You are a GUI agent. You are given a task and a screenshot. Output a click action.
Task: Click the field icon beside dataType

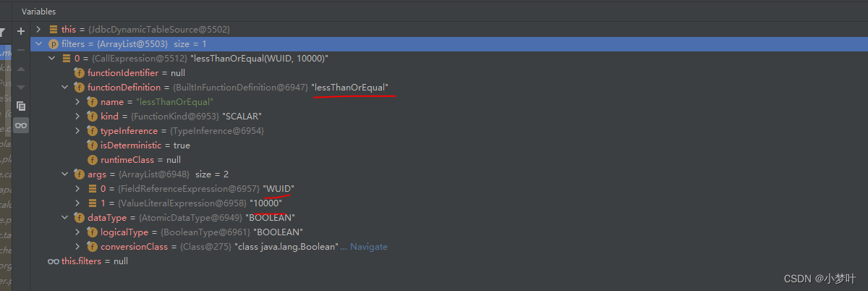(80, 218)
